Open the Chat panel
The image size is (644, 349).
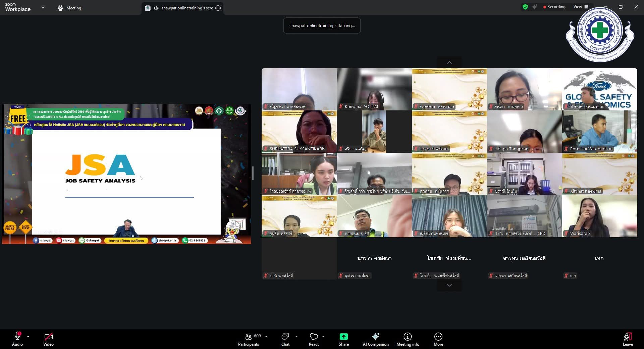(285, 339)
